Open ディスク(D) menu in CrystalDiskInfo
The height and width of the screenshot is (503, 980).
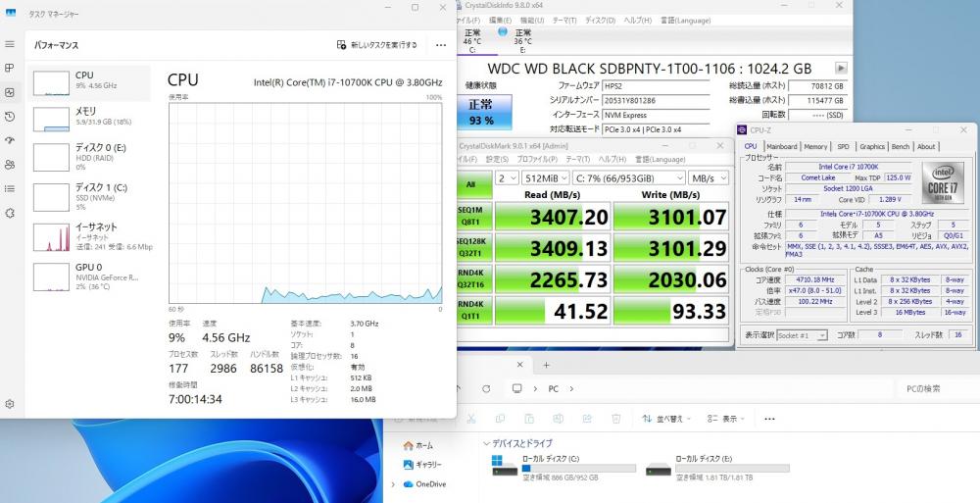tap(600, 21)
